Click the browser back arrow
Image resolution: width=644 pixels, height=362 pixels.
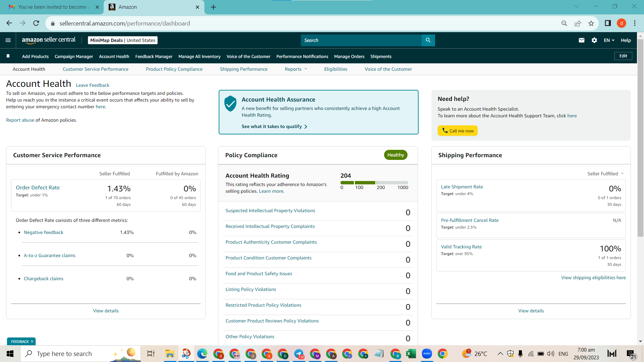[9, 23]
